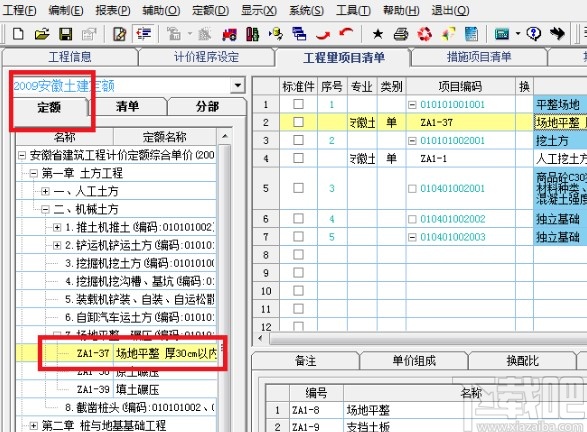The height and width of the screenshot is (432, 587).
Task: Click the red recycle arrows icon
Action: pyautogui.click(x=425, y=34)
